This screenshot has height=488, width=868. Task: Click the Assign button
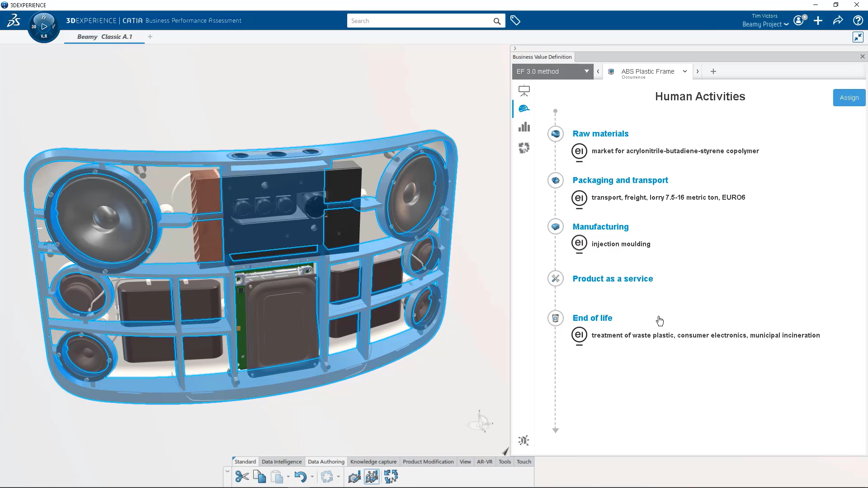tap(849, 98)
